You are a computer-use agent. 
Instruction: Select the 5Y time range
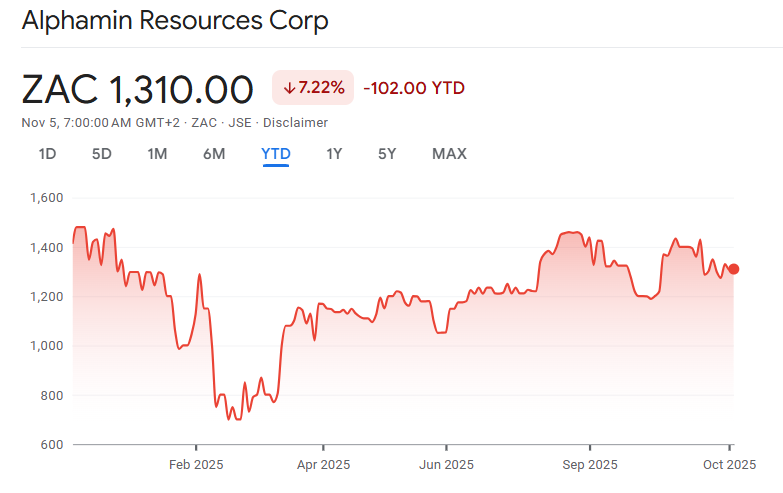pyautogui.click(x=387, y=154)
